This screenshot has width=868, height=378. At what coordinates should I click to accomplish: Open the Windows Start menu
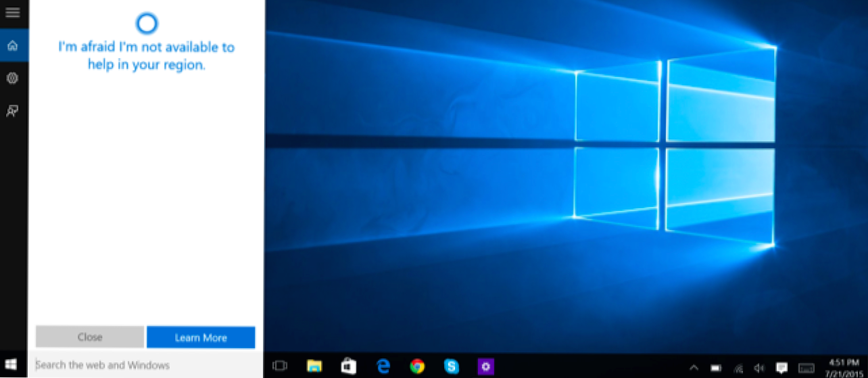12,365
